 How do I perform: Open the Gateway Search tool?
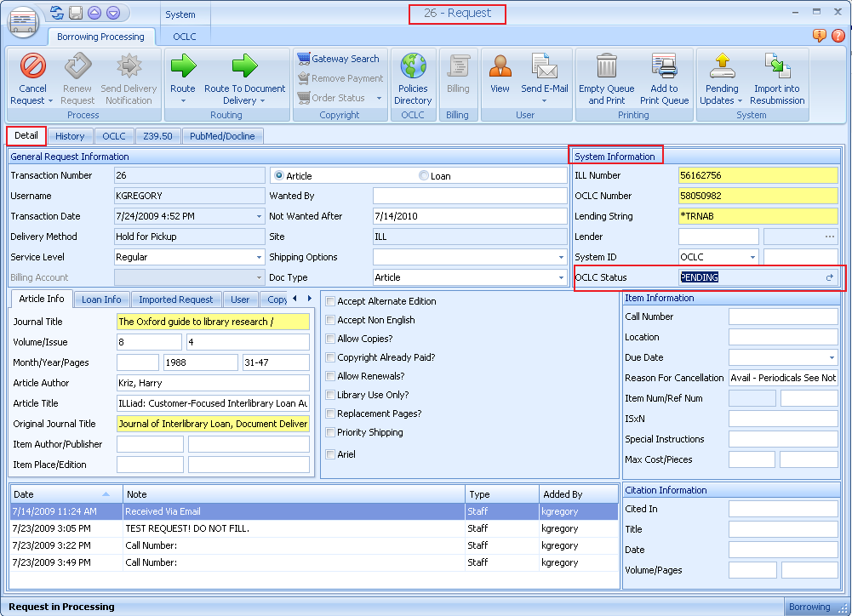340,59
